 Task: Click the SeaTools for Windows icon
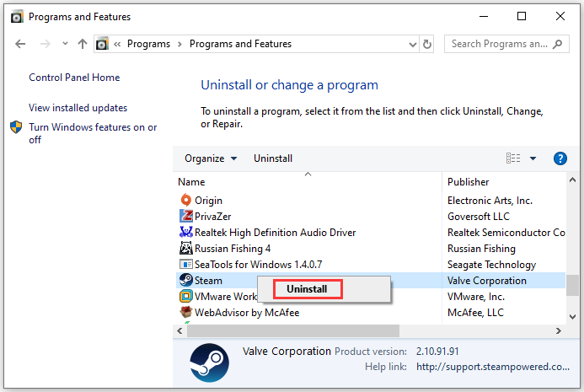(x=186, y=264)
